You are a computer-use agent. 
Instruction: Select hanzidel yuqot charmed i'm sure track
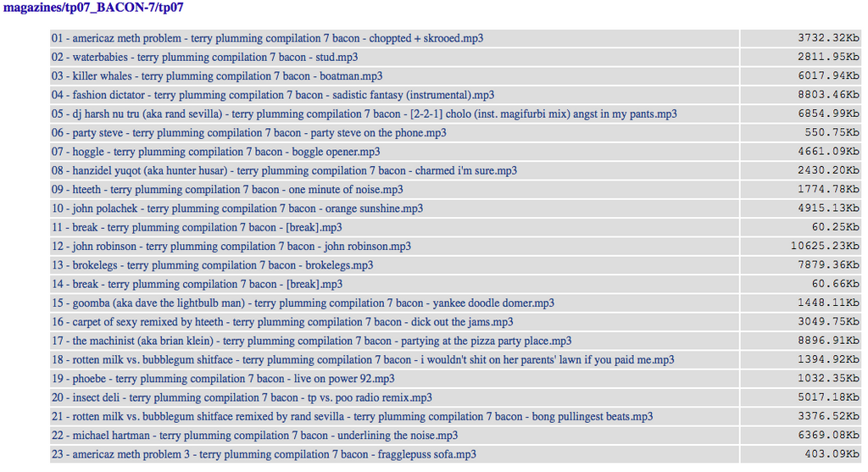(x=285, y=170)
